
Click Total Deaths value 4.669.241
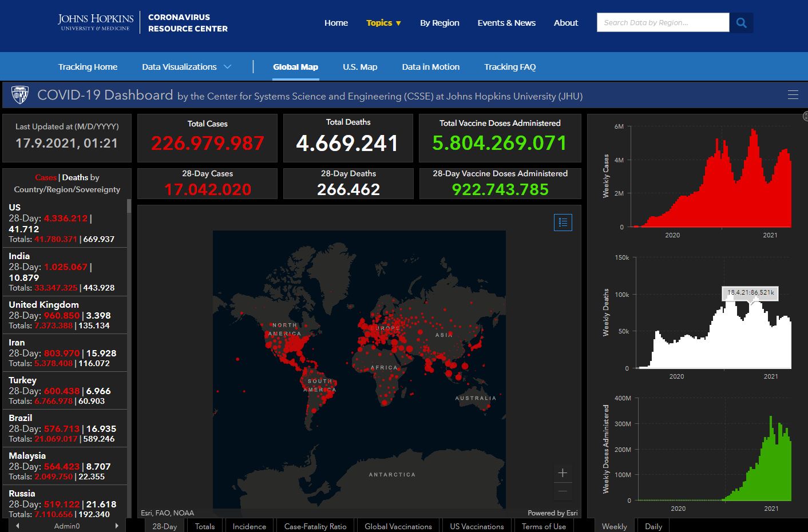coord(347,143)
